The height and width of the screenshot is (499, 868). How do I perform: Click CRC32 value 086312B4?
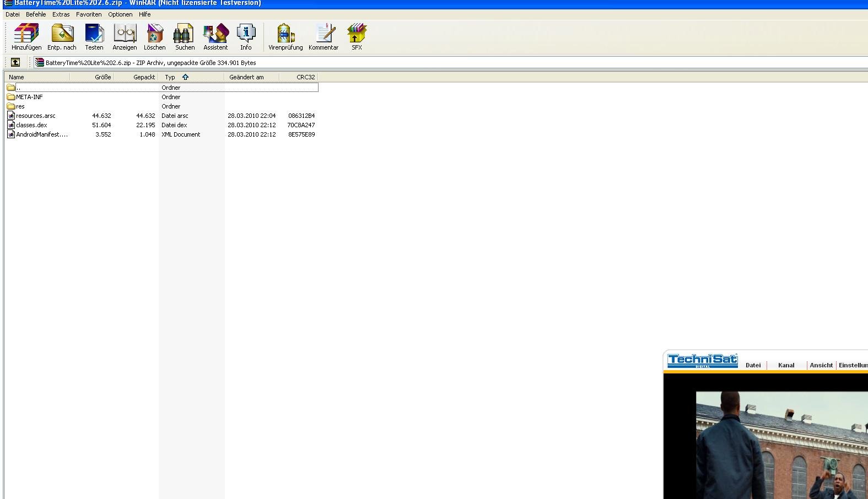[301, 116]
